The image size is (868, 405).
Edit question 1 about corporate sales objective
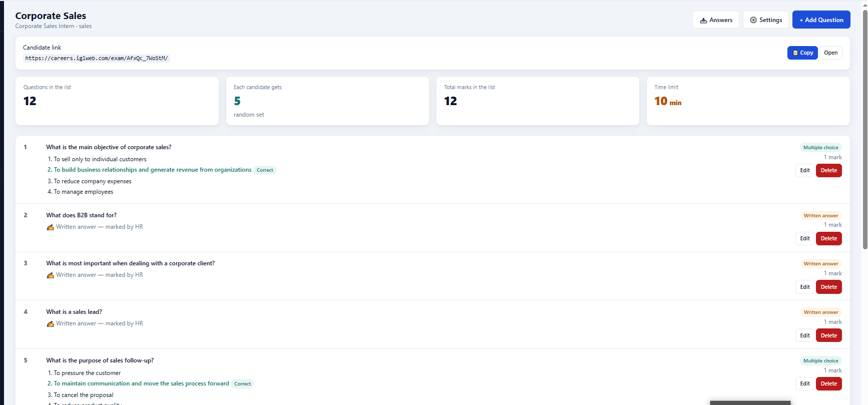click(805, 170)
